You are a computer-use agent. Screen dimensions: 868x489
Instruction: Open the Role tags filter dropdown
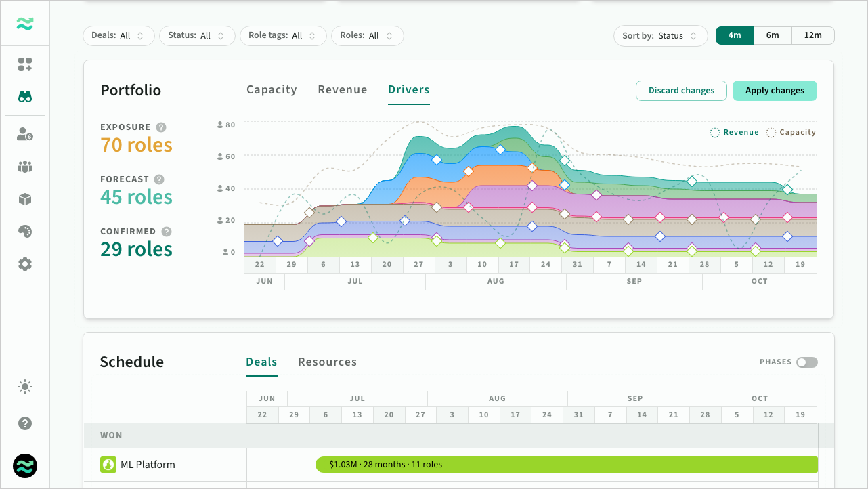[283, 36]
